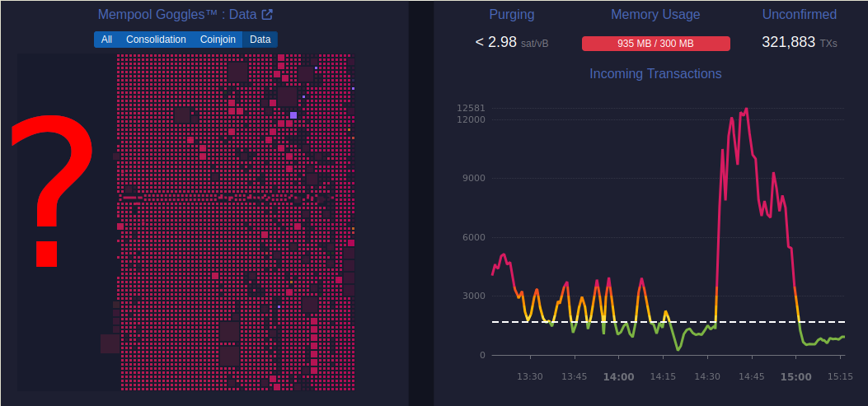This screenshot has height=406, width=868.
Task: Select the large dark block at bottom-left of grid
Action: 110,343
